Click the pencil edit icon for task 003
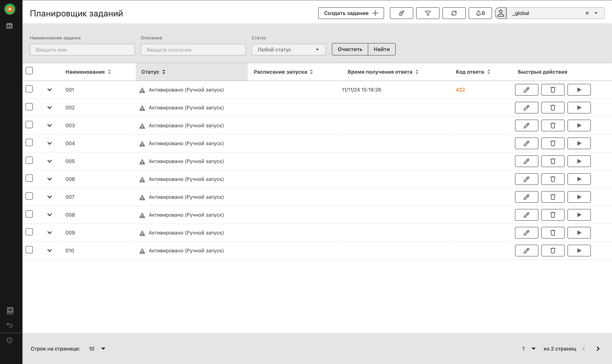This screenshot has height=364, width=612. [x=526, y=126]
